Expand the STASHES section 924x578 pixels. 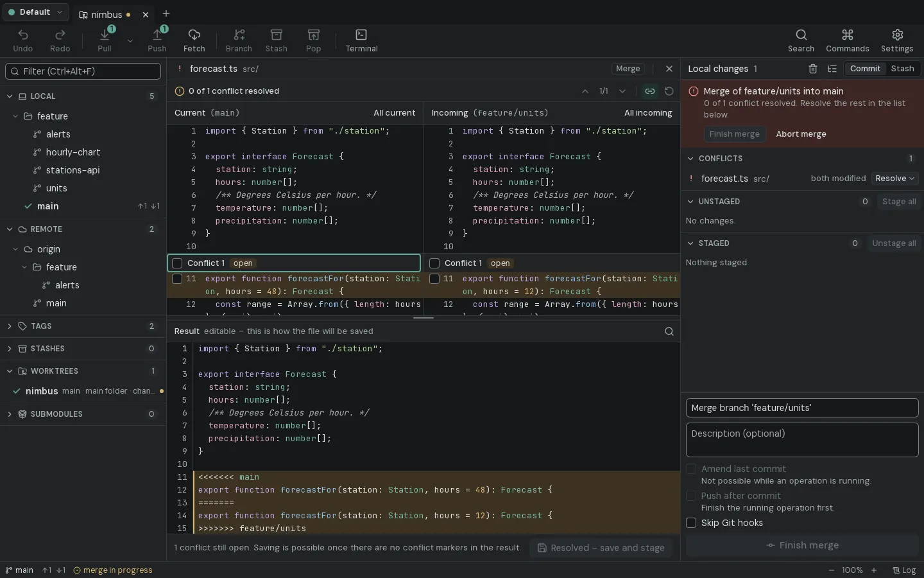tap(10, 349)
